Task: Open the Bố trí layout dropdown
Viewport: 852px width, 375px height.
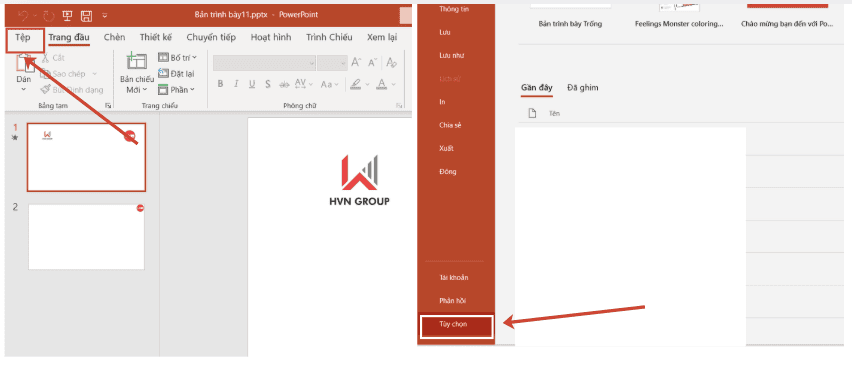Action: point(178,57)
